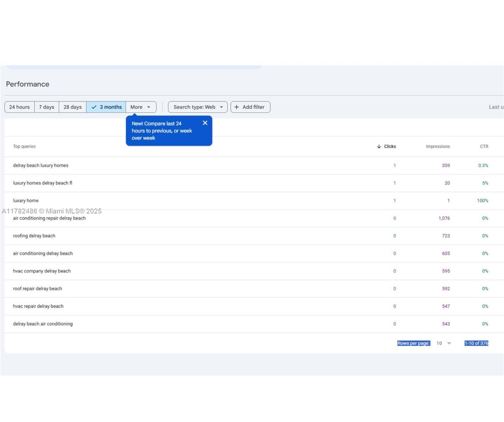Open the 'roofing delray beach' query row
Viewport: 504px width, 422px height.
(34, 236)
